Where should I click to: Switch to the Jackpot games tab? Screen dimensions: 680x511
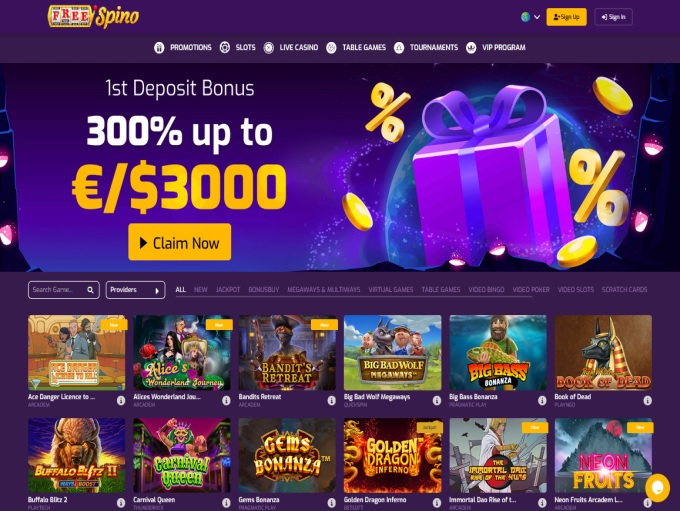[x=228, y=289]
